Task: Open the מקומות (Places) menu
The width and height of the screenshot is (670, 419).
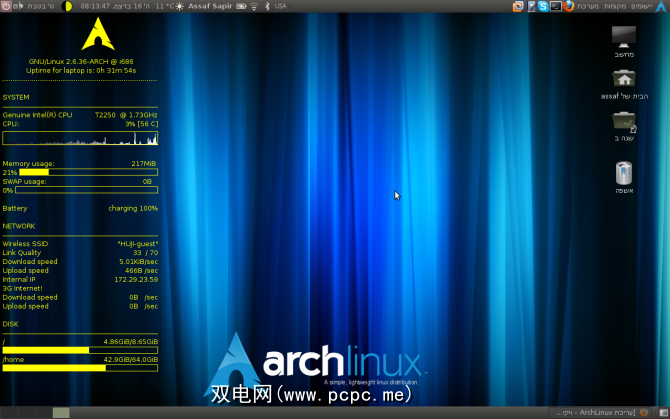Action: pos(615,6)
